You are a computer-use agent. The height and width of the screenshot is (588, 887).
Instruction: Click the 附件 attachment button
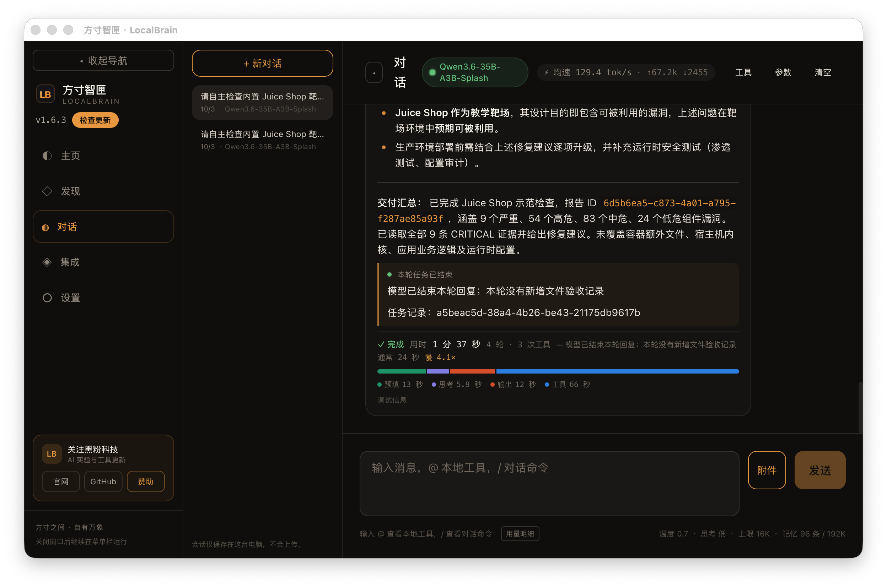[767, 470]
